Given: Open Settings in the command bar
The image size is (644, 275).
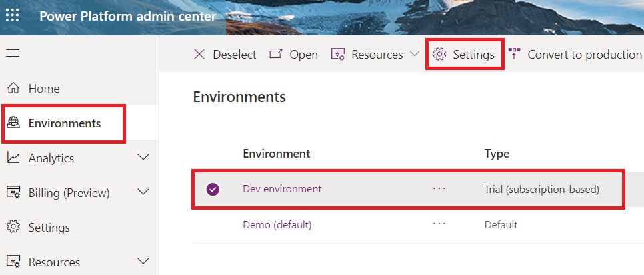Looking at the screenshot, I should pyautogui.click(x=464, y=55).
